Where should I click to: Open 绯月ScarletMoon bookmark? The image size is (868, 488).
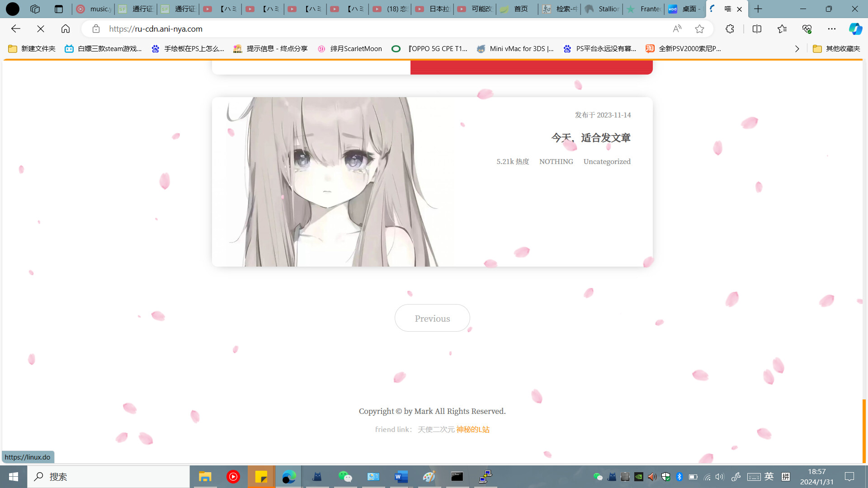pyautogui.click(x=349, y=49)
